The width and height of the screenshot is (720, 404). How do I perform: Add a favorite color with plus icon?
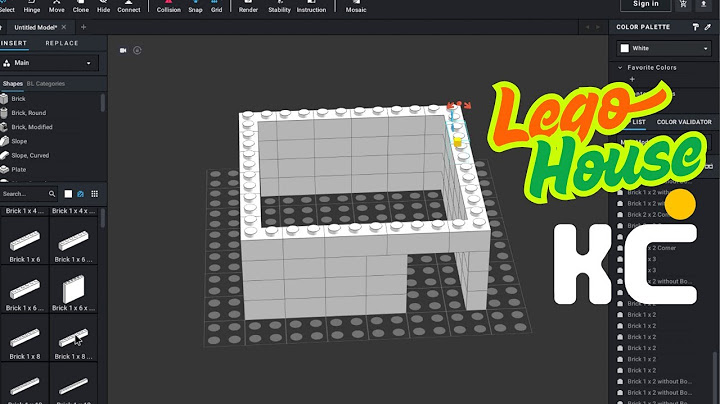click(x=632, y=79)
